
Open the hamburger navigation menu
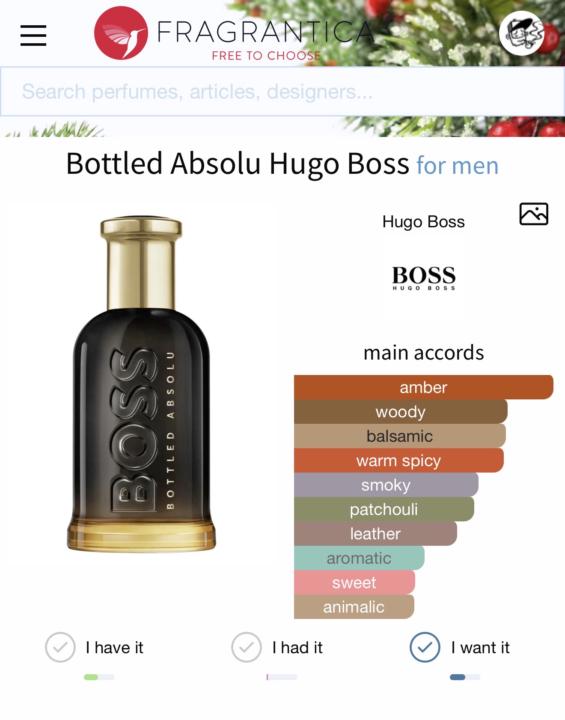point(33,35)
